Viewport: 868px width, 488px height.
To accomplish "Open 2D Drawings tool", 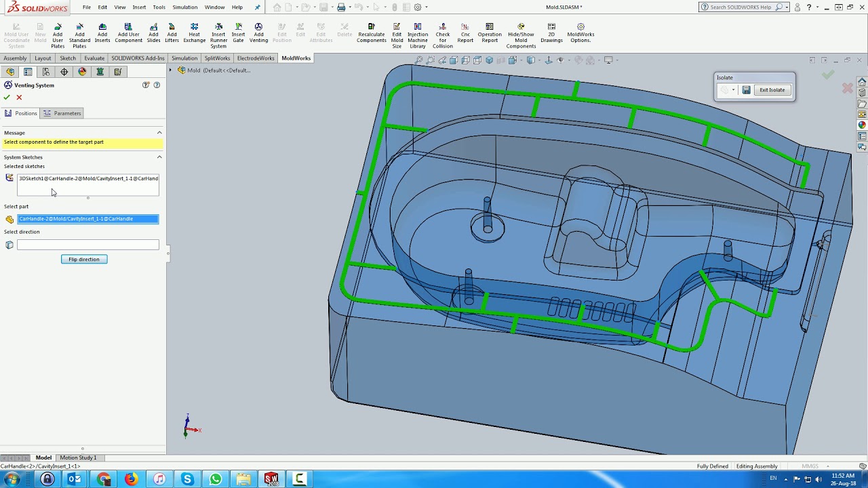I will pos(551,33).
